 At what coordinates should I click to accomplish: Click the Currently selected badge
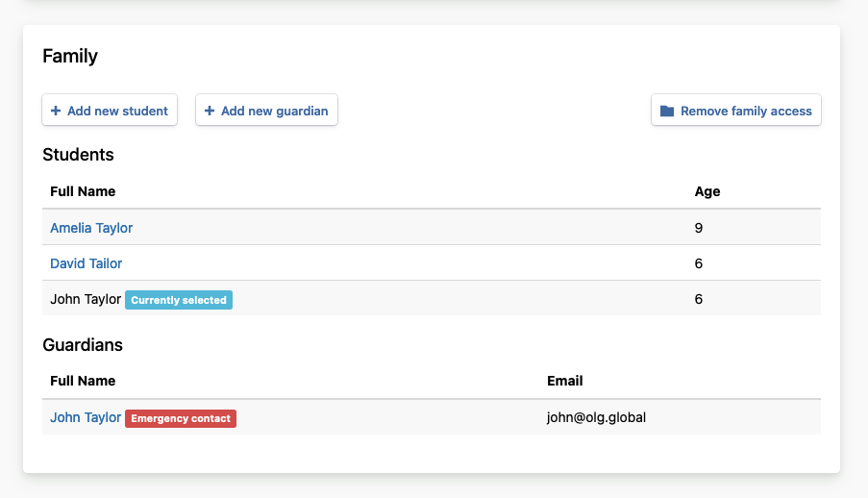coord(179,300)
